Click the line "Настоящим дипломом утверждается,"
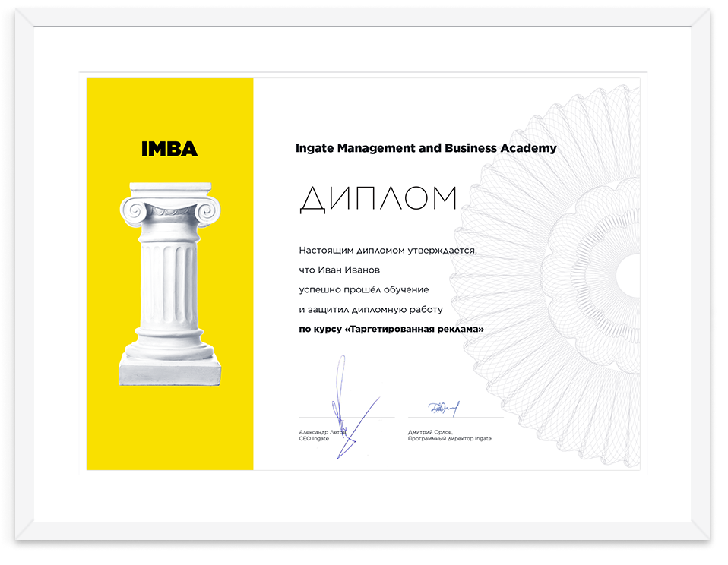 [388, 251]
